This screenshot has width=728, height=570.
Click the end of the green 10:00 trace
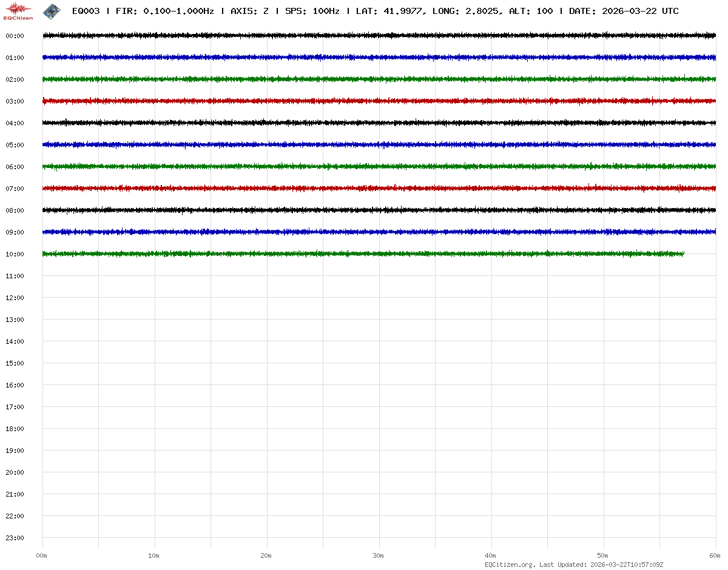(x=682, y=254)
